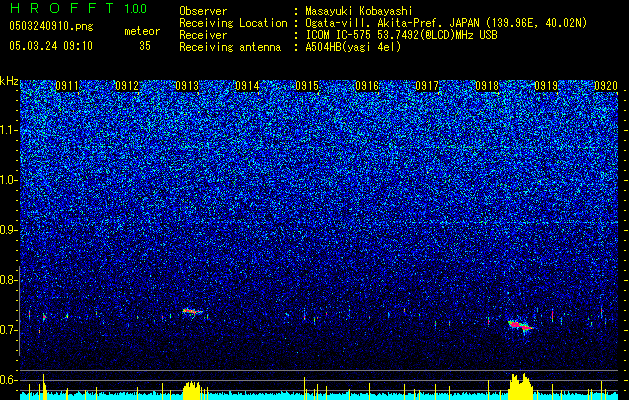629x400 pixels.
Task: Click the yellow intensity peak below 0913
Action: (x=192, y=390)
